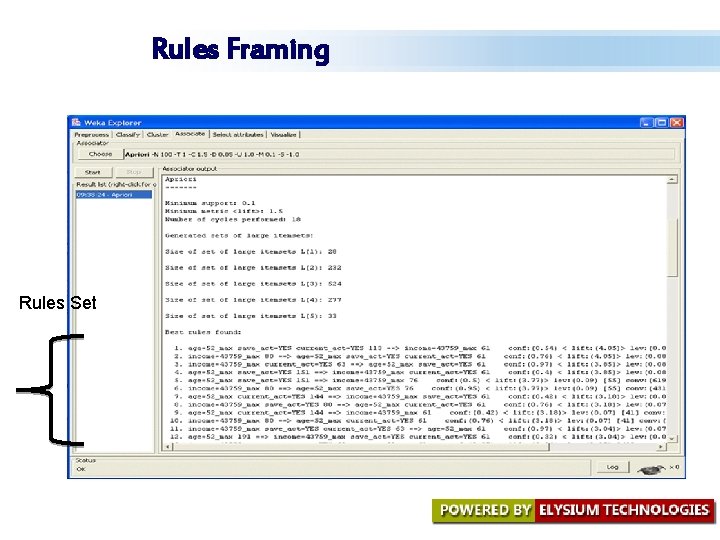Screen dimensions: 720x540
Task: Click the horizontal scroll left arrow
Action: (x=168, y=446)
